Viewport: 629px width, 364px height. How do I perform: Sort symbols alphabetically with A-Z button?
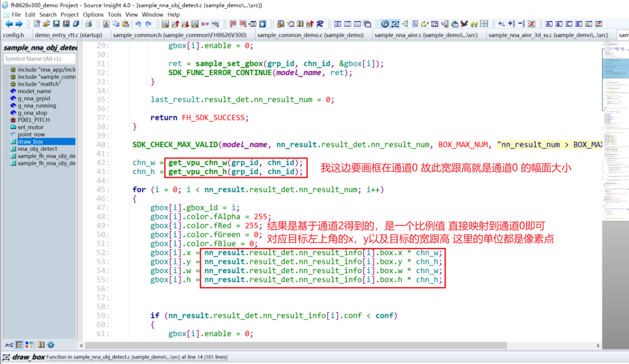[x=9, y=345]
